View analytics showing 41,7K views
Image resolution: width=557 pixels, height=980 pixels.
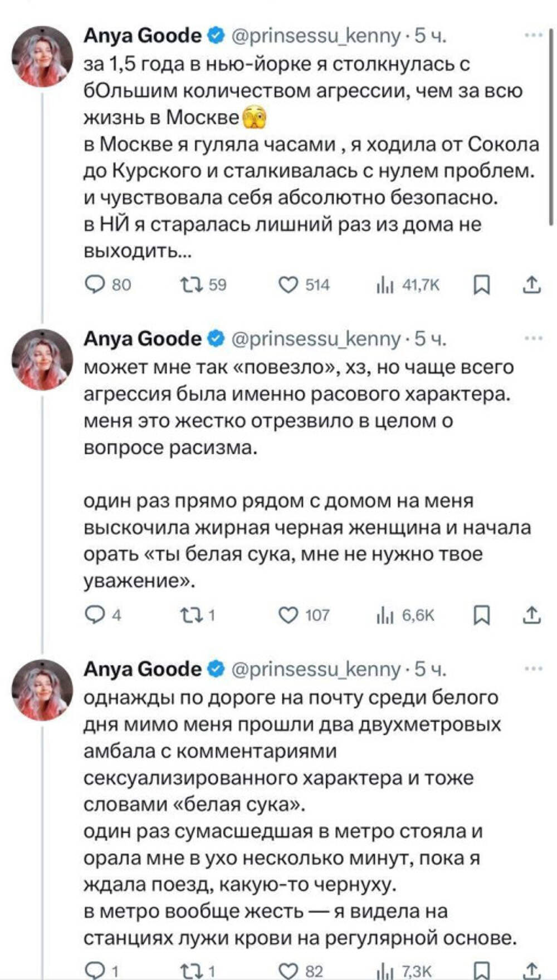[384, 285]
